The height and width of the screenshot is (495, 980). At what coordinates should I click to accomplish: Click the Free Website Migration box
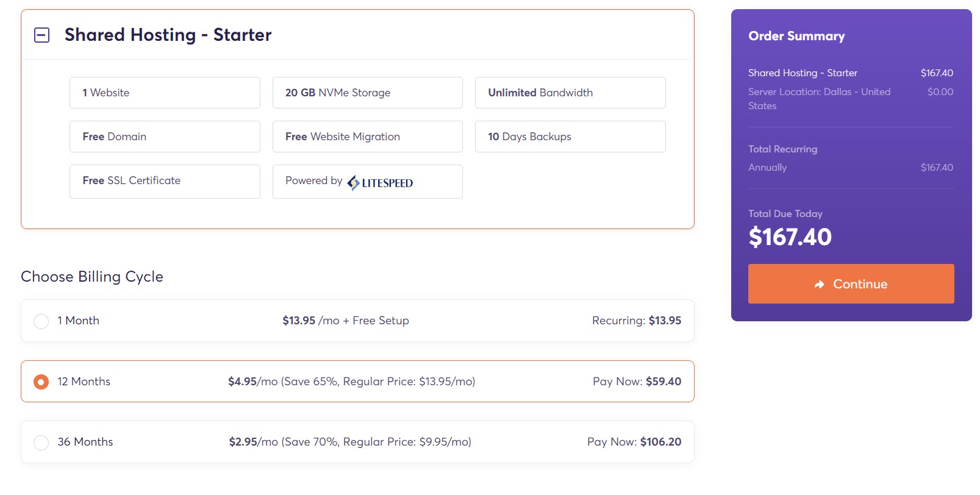(367, 137)
